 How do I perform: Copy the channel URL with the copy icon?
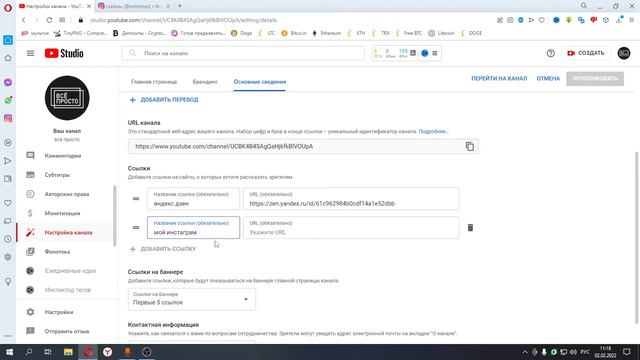coord(470,146)
